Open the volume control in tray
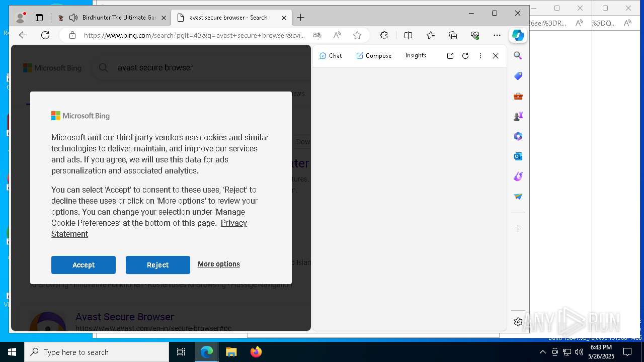This screenshot has height=362, width=644. (579, 352)
